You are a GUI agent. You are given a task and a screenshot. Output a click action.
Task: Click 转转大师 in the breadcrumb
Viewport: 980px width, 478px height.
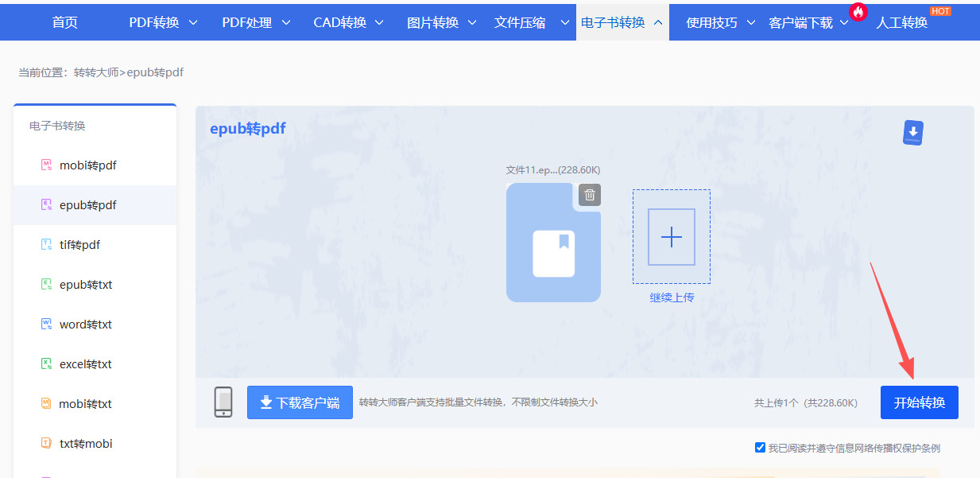click(x=96, y=72)
